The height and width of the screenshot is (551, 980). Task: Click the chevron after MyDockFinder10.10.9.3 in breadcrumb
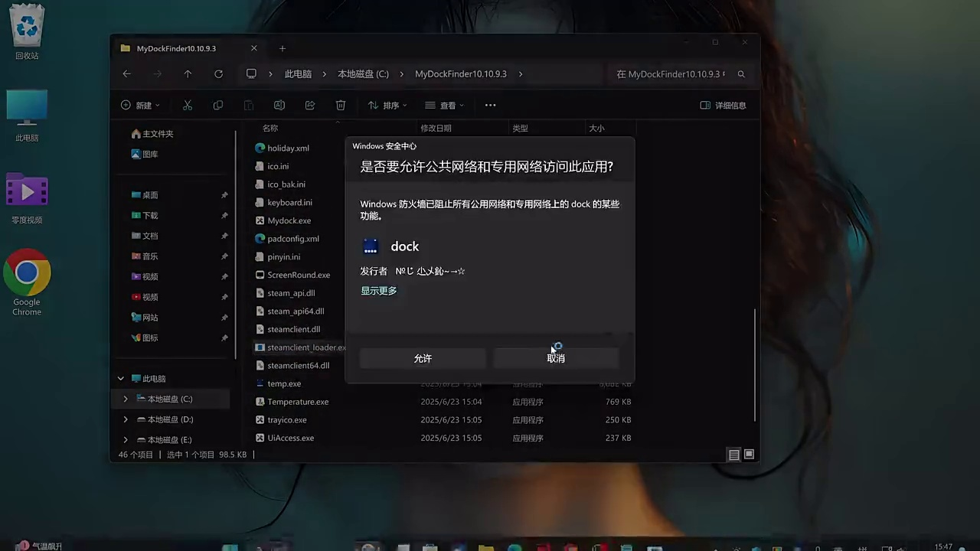tap(521, 74)
